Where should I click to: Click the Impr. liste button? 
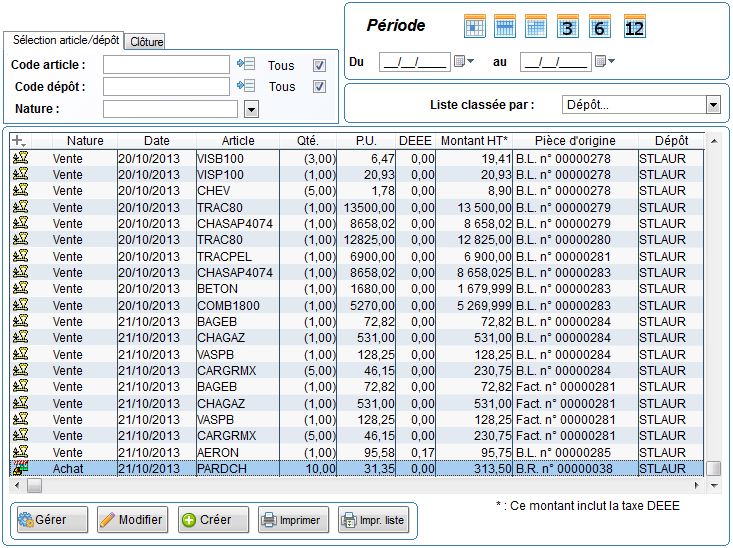(x=374, y=519)
